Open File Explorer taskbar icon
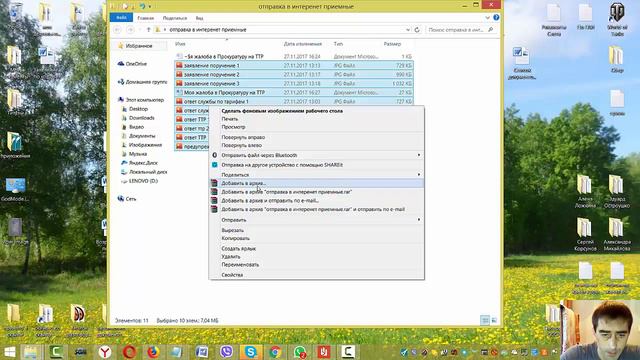Image resolution: width=640 pixels, height=360 pixels. [x=31, y=351]
